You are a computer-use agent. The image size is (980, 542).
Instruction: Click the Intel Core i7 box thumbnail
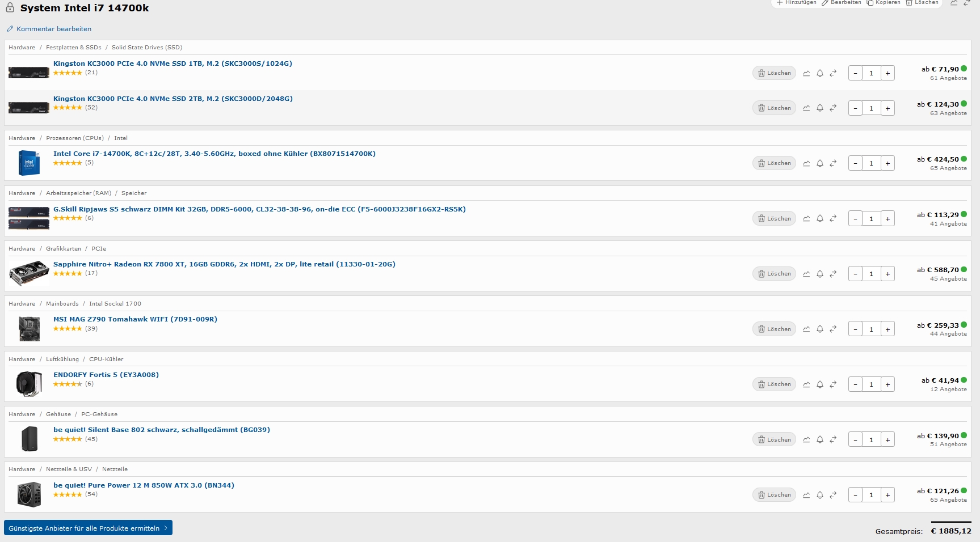[x=29, y=163]
